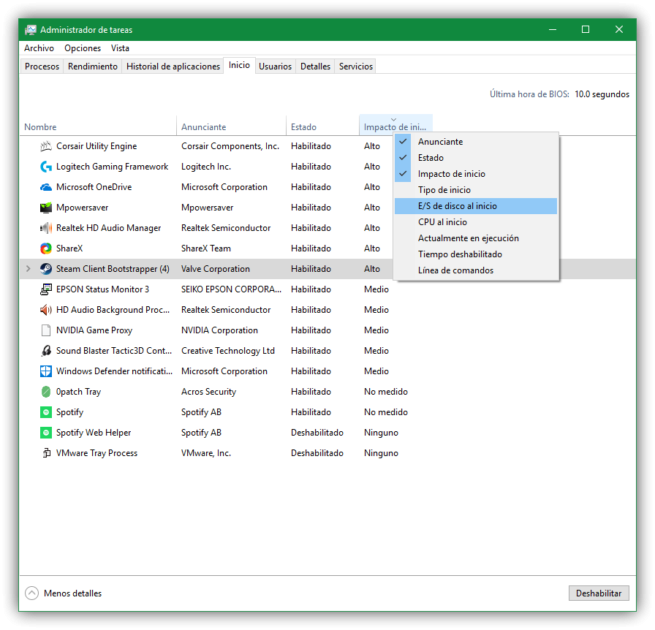
Task: Expand the Steam Client Bootstrapper group
Action: [28, 269]
